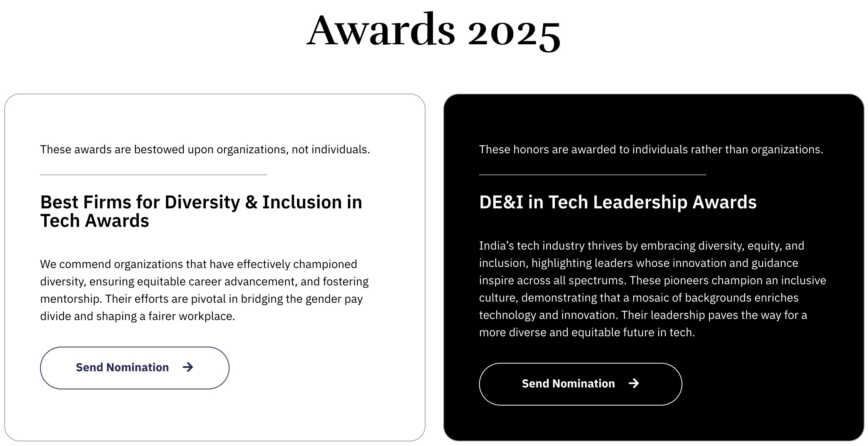Click the divider line in the black card
The image size is (868, 446).
(x=592, y=175)
